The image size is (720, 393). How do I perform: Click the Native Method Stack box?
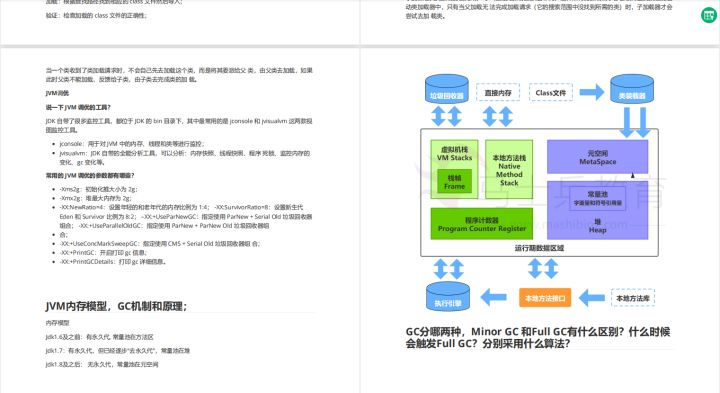click(509, 169)
